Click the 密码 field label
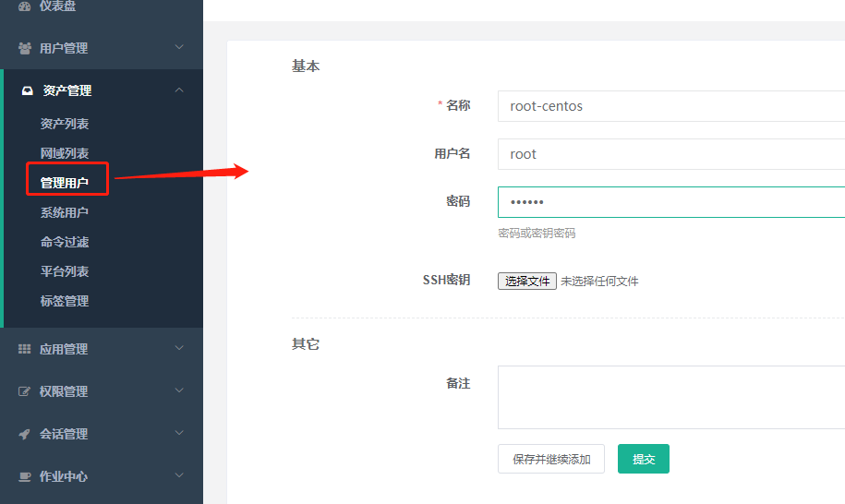The image size is (845, 504). click(x=458, y=201)
